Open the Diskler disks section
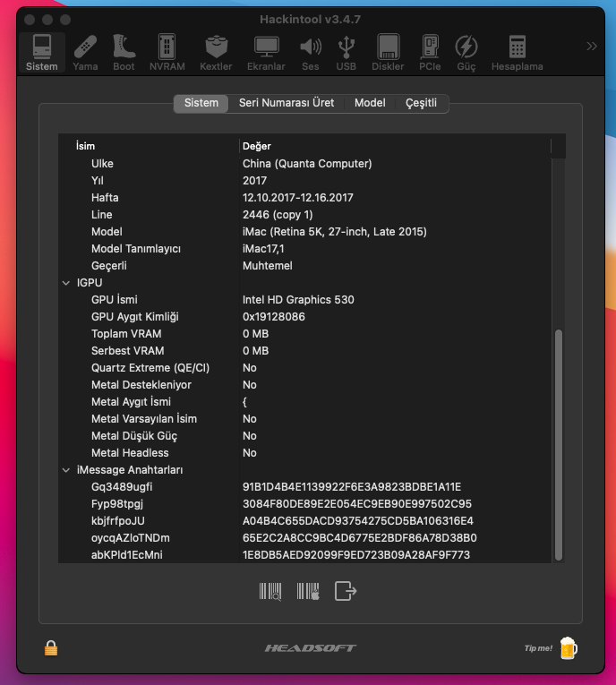The image size is (616, 685). click(x=388, y=53)
